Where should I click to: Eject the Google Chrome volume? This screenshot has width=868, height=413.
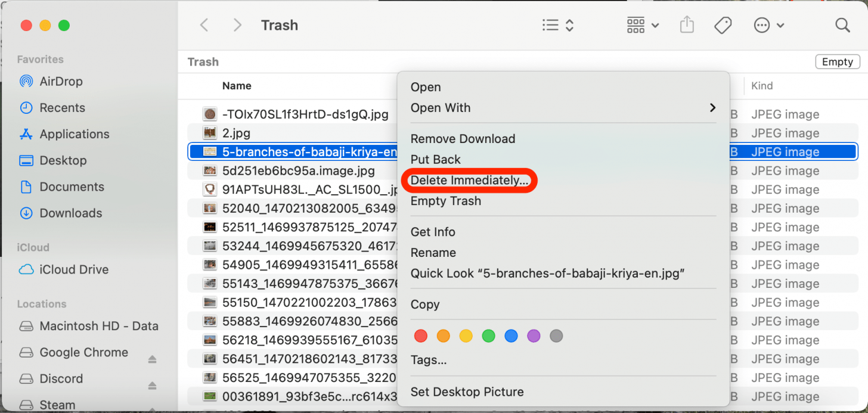point(152,359)
